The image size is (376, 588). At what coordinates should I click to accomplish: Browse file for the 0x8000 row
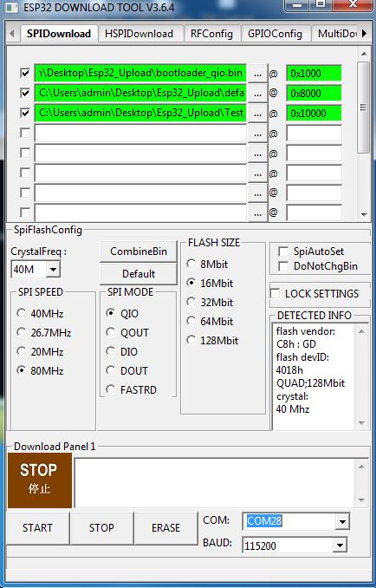(257, 94)
